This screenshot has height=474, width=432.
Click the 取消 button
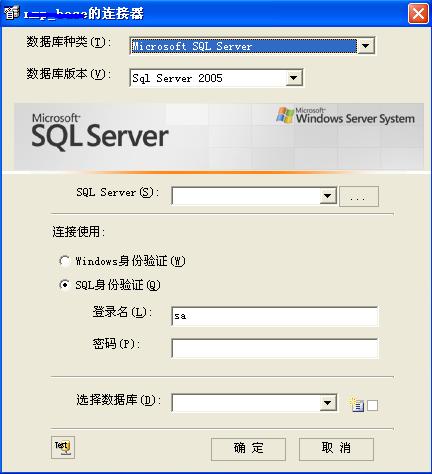pyautogui.click(x=336, y=449)
